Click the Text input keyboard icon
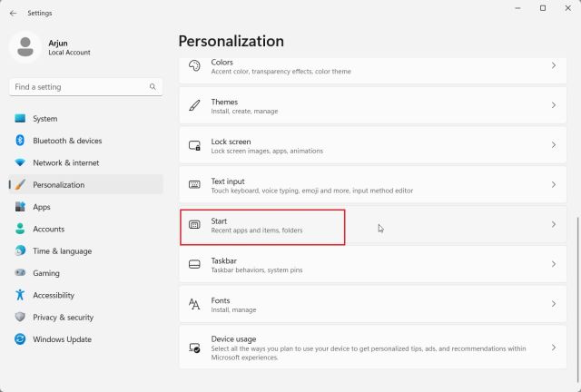The image size is (581, 392). (194, 184)
